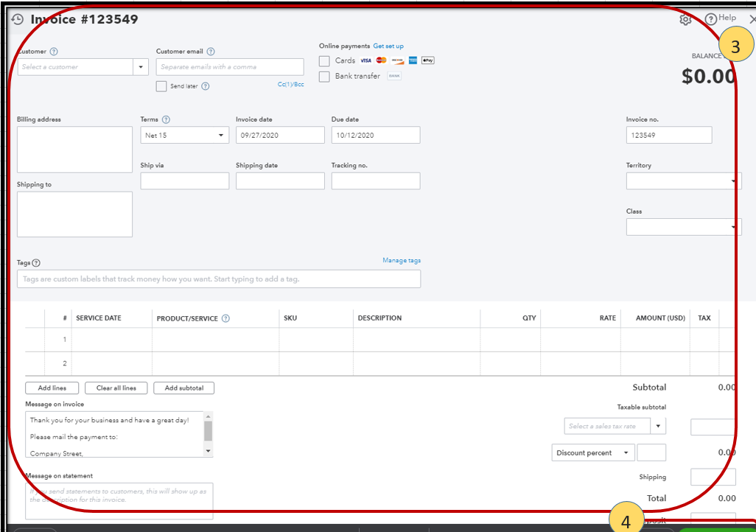Enable the Cards online payment checkbox
Screen dimensions: 756x532
click(x=324, y=60)
